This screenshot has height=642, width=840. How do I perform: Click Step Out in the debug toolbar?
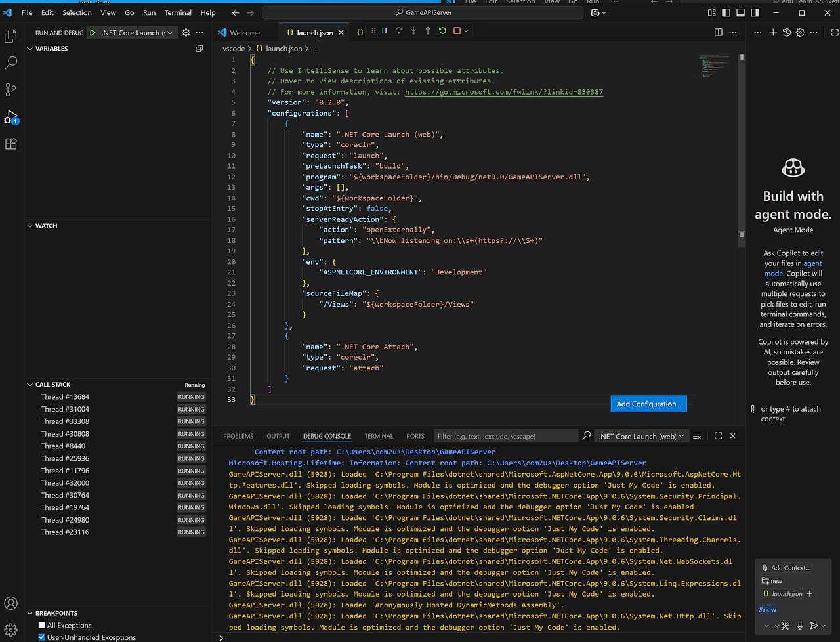(428, 31)
